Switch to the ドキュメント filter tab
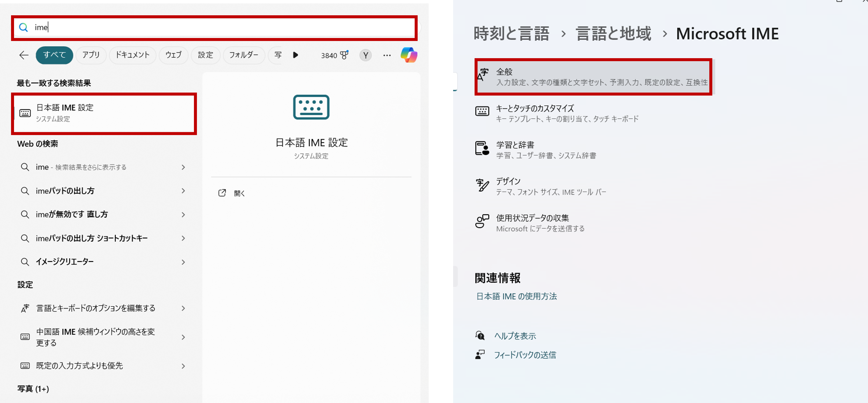The image size is (868, 403). tap(132, 55)
